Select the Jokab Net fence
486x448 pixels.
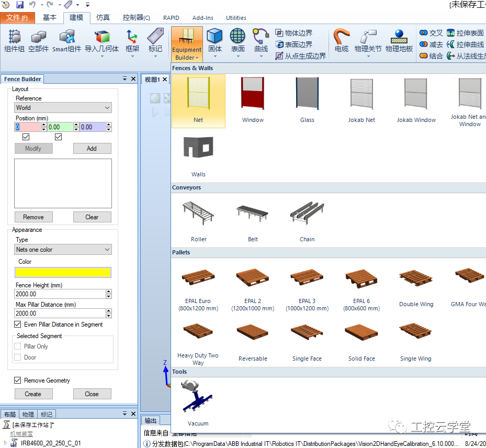(361, 101)
